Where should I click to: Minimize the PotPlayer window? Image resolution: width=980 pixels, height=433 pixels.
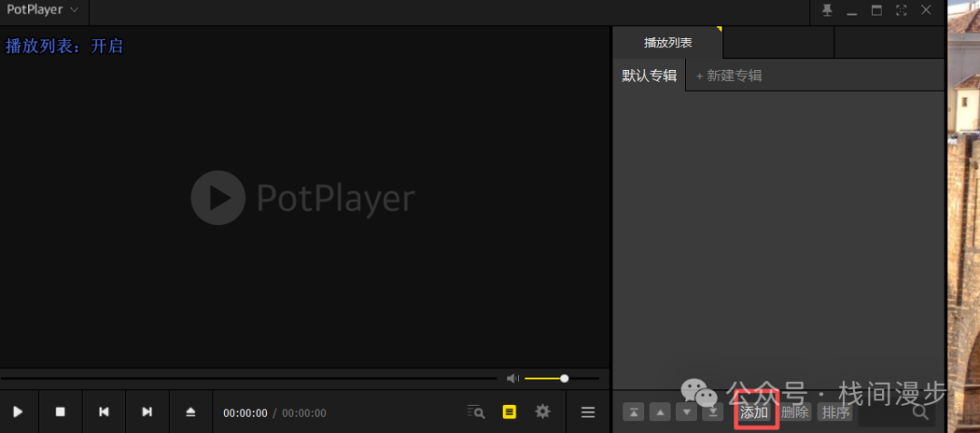[852, 11]
